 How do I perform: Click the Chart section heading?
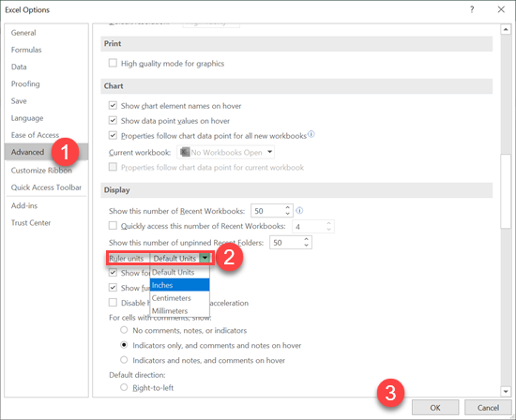click(114, 86)
